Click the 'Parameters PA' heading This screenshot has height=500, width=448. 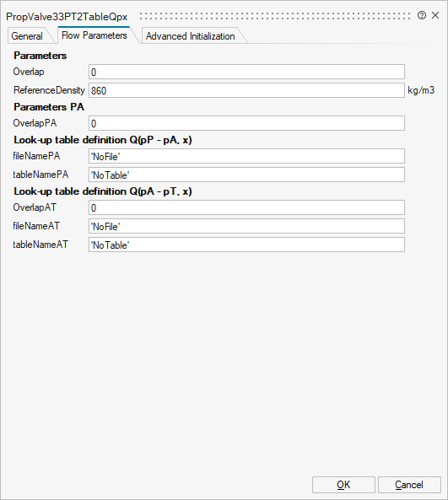pyautogui.click(x=49, y=107)
